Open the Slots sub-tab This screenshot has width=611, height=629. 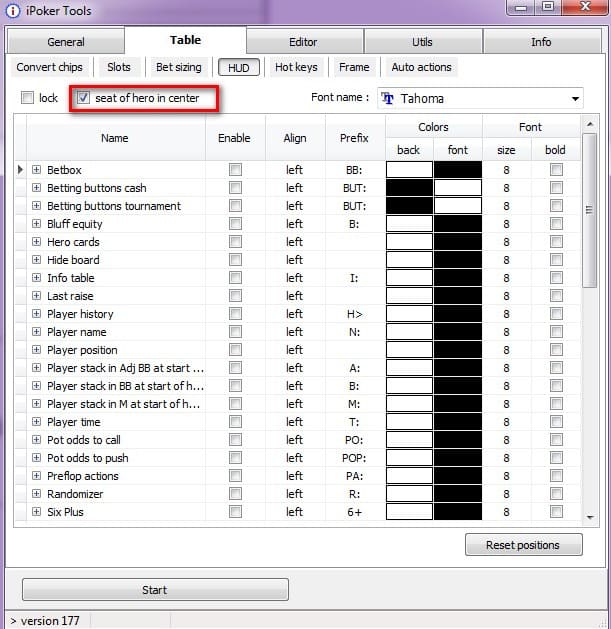[119, 67]
